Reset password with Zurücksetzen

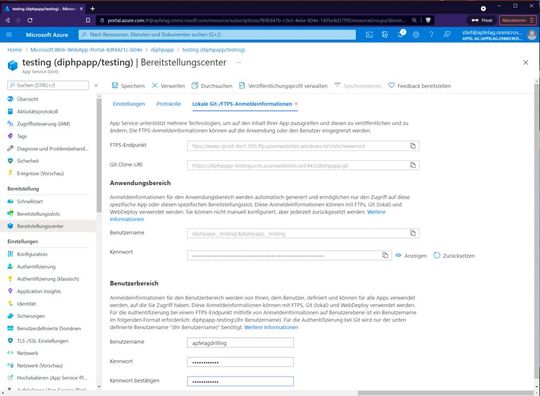[454, 256]
